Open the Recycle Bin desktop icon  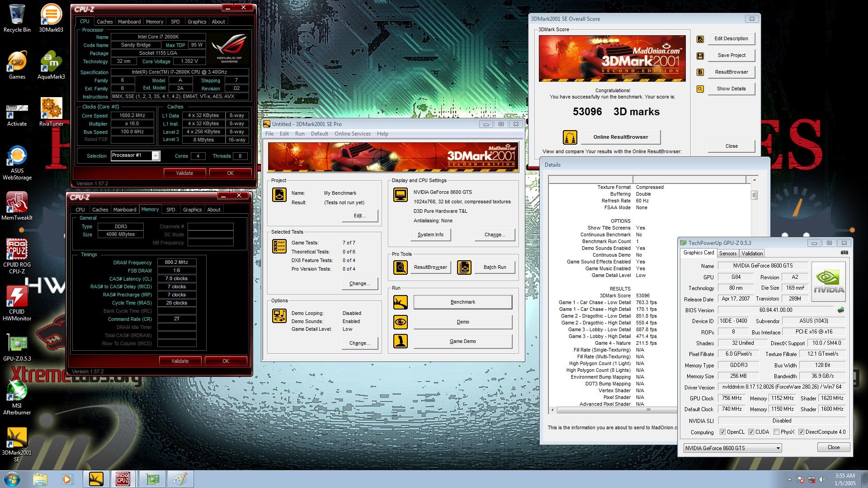(x=17, y=18)
